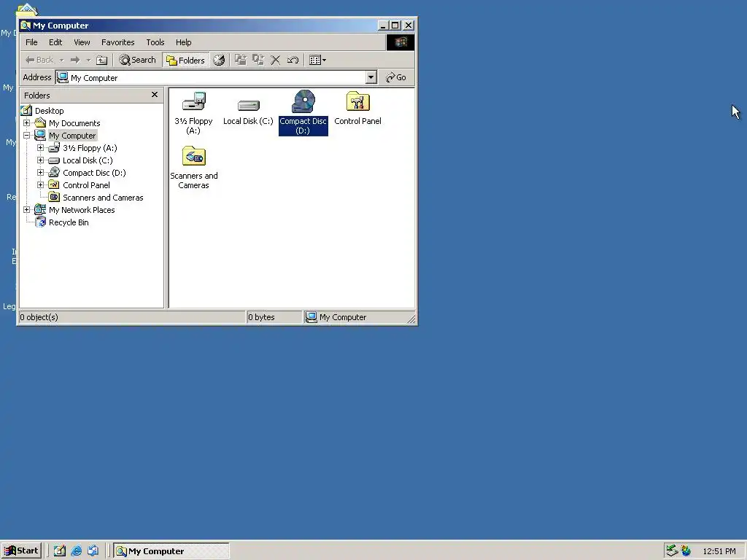The height and width of the screenshot is (560, 747).
Task: Maximize the My Computer window
Action: [395, 26]
